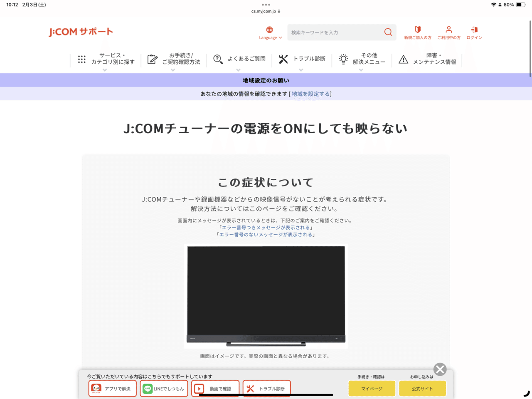Click the lightbulb icon for その他解決メニュー
The width and height of the screenshot is (532, 399).
pyautogui.click(x=343, y=59)
